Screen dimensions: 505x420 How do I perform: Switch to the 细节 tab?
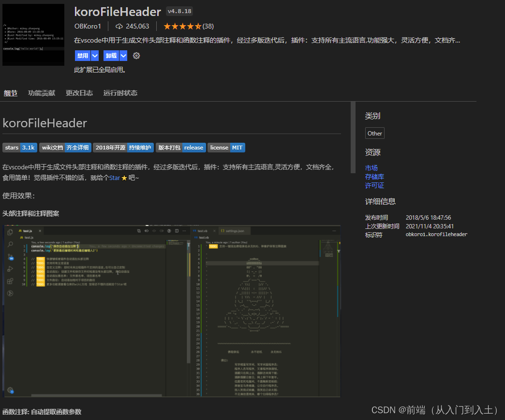(11, 93)
